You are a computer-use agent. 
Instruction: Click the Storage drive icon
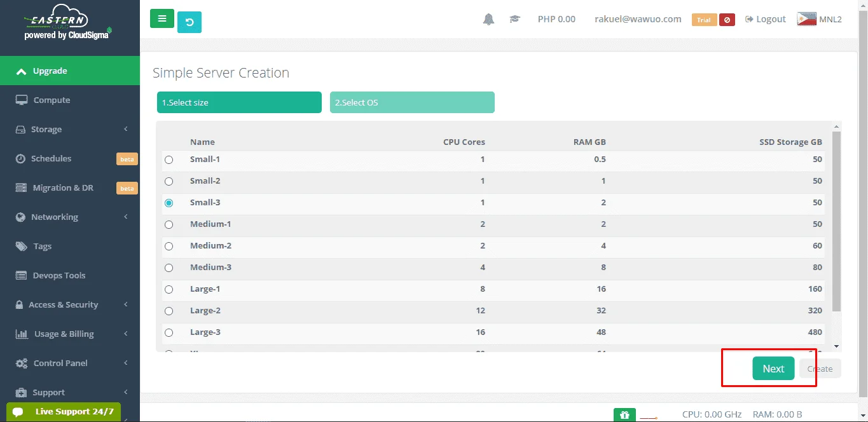click(x=20, y=130)
